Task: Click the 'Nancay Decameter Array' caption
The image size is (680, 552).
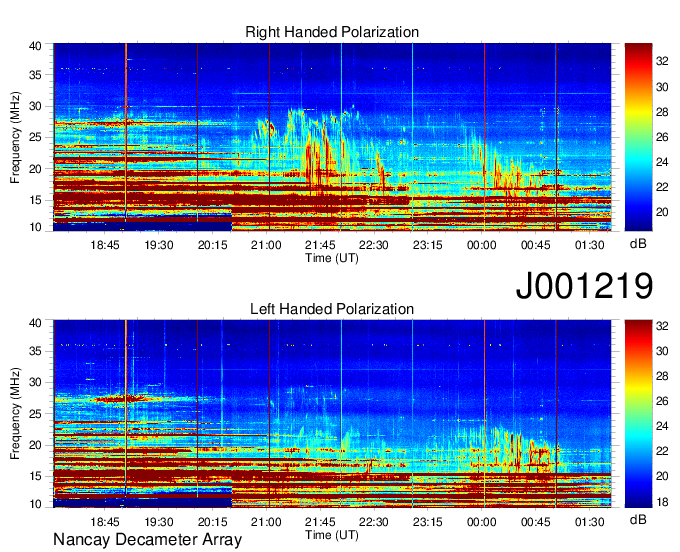Action: pos(147,539)
